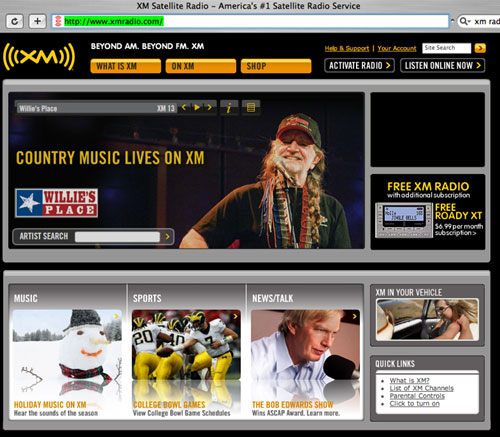The height and width of the screenshot is (437, 500).
Task: Open the $6.99 per month subscription offer
Action: (459, 229)
